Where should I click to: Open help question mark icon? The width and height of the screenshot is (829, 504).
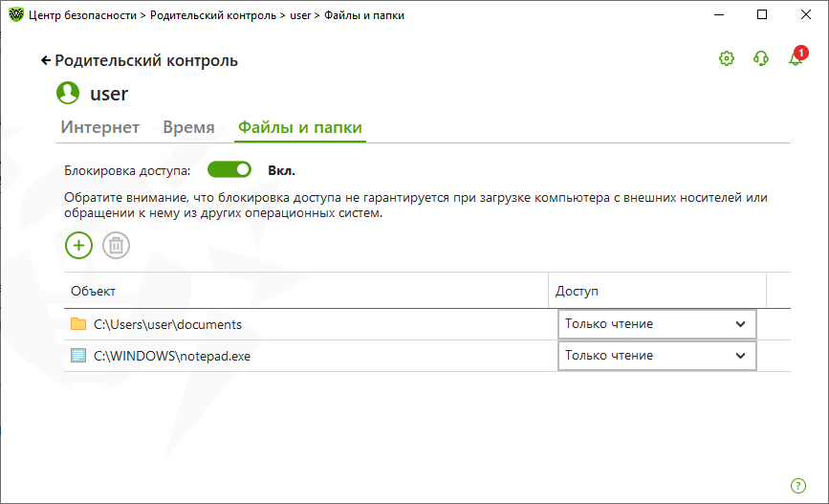point(798,486)
